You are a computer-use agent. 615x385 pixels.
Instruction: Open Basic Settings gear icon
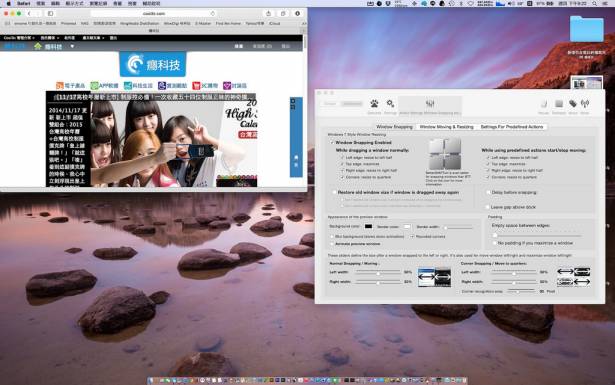coord(390,104)
